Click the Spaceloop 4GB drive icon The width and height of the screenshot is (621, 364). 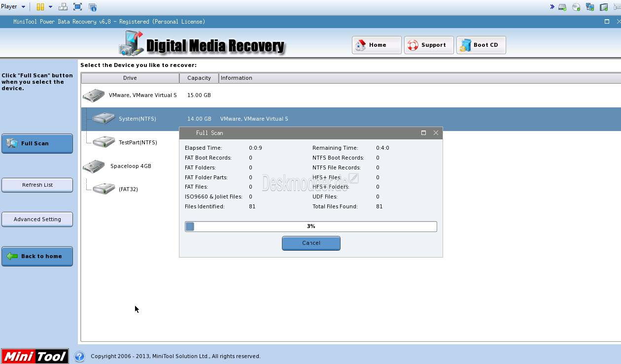tap(94, 166)
